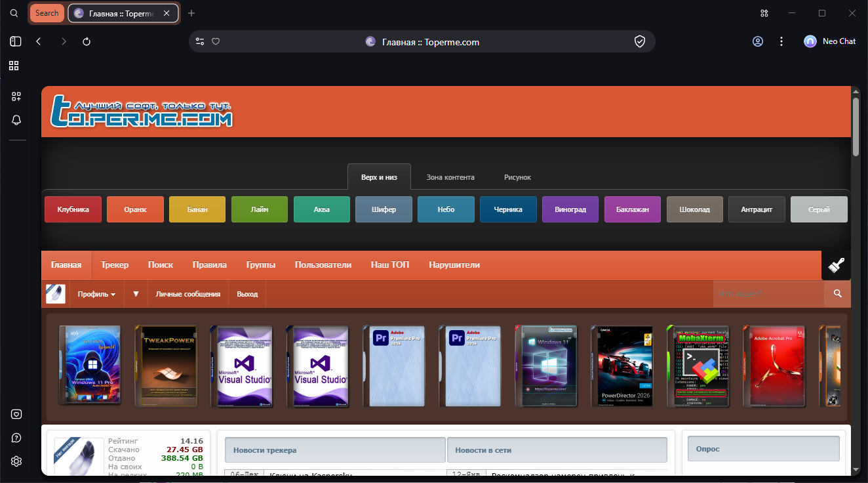Reload the page with refresh icon
The width and height of the screenshot is (868, 483).
(x=87, y=41)
